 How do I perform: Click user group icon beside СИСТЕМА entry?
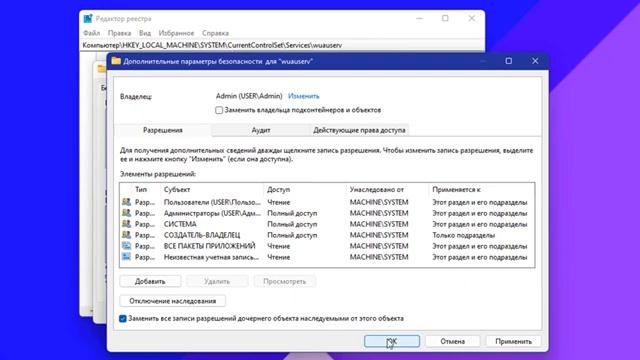coord(127,224)
